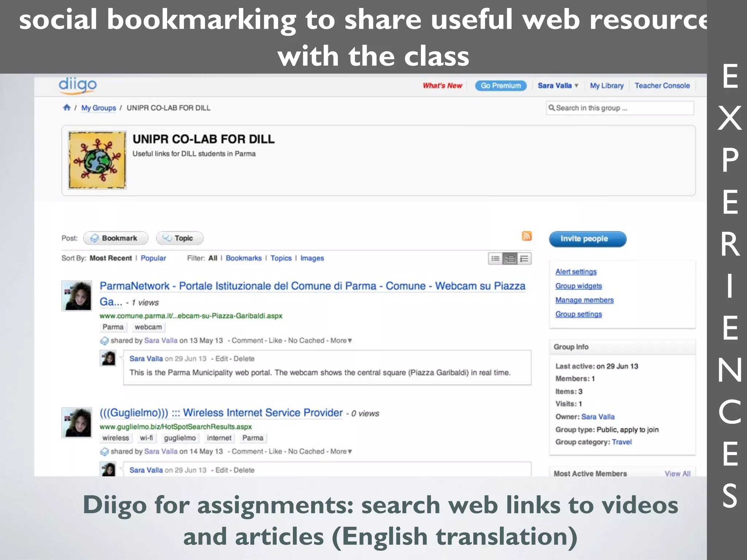
Task: Click the internet tag
Action: [x=219, y=438]
